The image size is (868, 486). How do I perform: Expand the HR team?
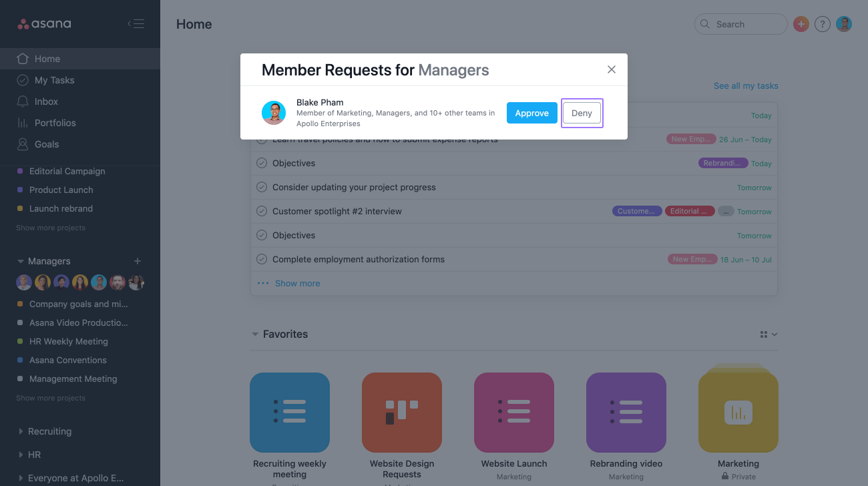pyautogui.click(x=21, y=455)
